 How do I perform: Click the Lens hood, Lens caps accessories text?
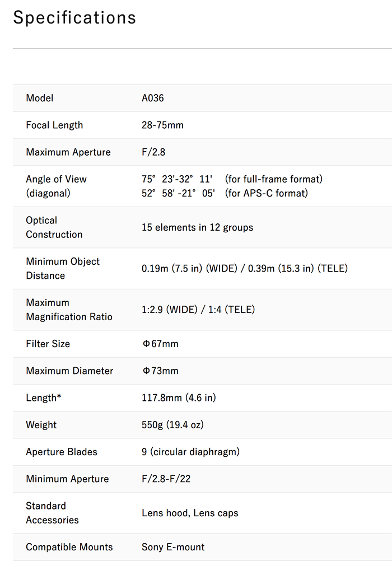tap(190, 513)
